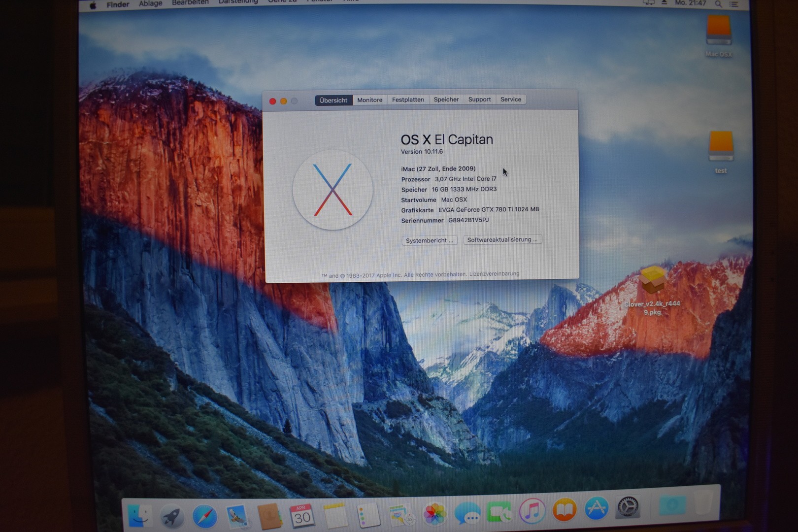Click EVGA GeForce GTX 780 Ti text
The image size is (798, 532).
tap(489, 209)
